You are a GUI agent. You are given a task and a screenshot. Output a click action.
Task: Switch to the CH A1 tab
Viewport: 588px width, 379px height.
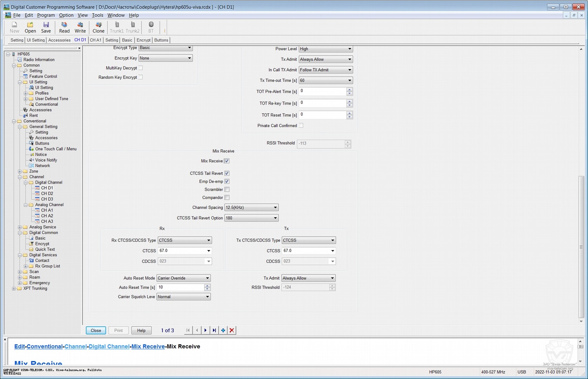95,40
